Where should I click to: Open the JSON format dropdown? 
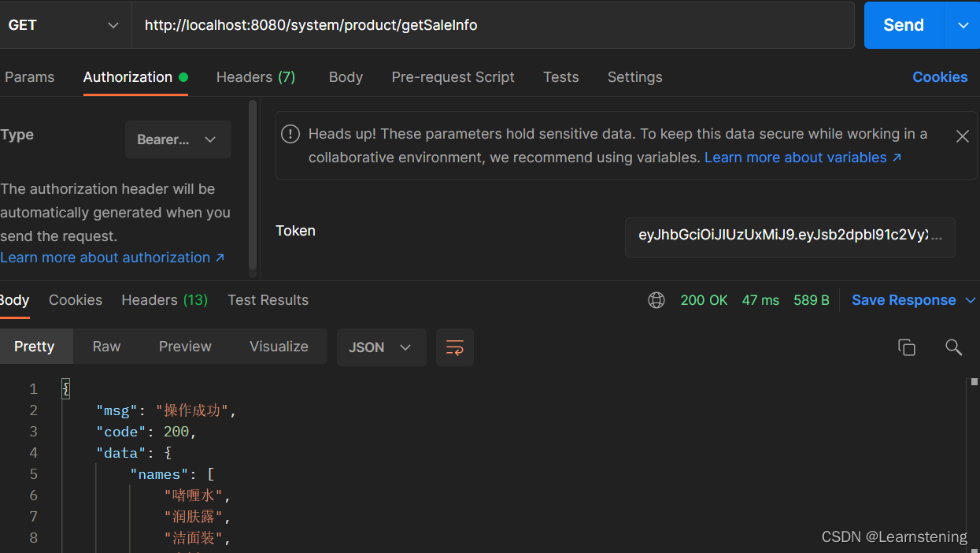[x=382, y=347]
